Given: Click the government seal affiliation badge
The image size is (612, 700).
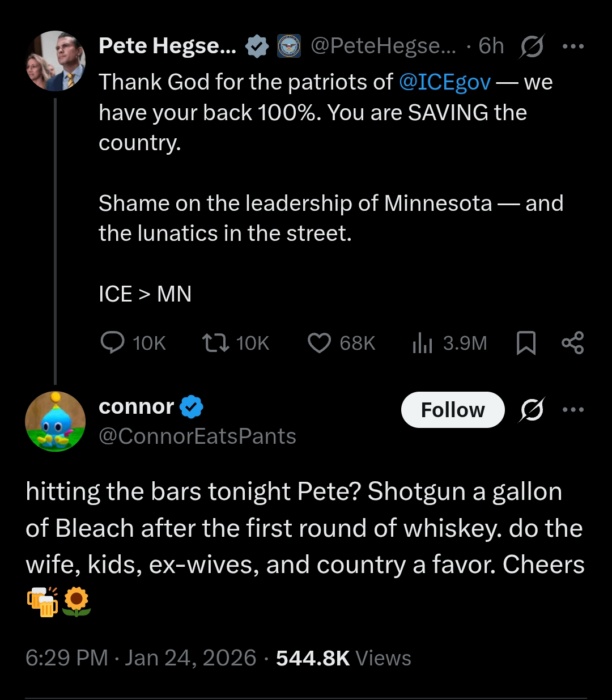Looking at the screenshot, I should pyautogui.click(x=289, y=46).
